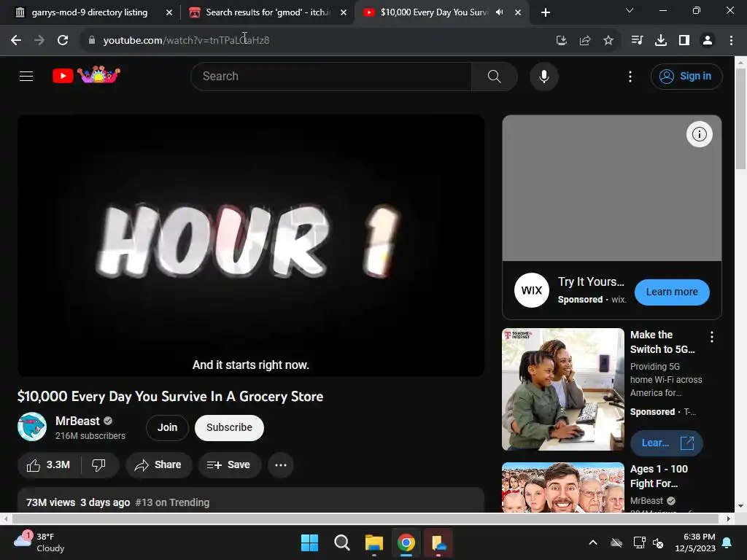This screenshot has height=560, width=747.
Task: Open #13 on Trending link
Action: click(x=172, y=502)
